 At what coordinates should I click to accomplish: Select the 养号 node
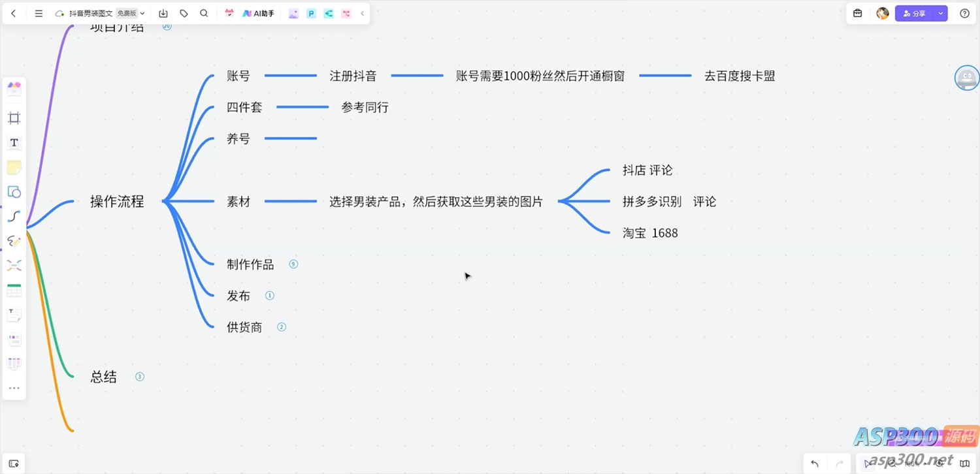pyautogui.click(x=238, y=138)
